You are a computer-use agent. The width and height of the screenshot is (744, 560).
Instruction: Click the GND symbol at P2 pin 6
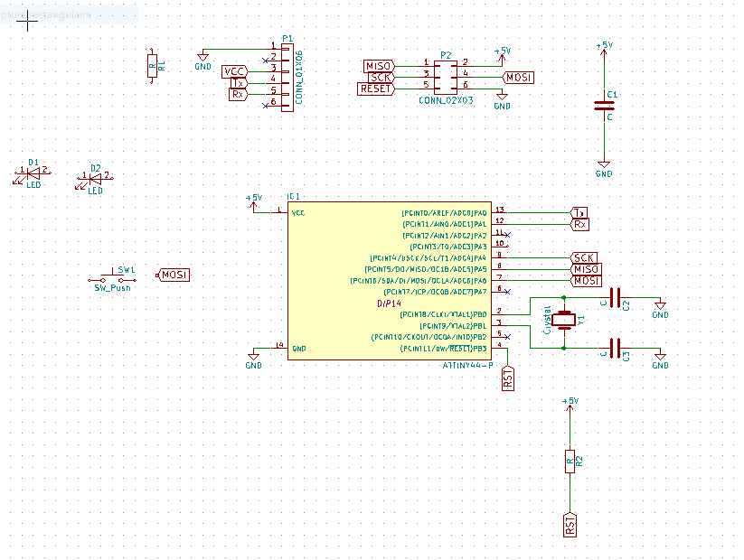502,101
